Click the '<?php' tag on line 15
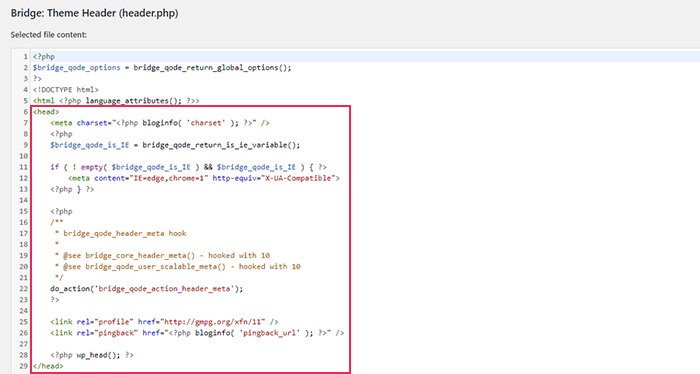Viewport: 700px width, 374px height. pyautogui.click(x=61, y=211)
